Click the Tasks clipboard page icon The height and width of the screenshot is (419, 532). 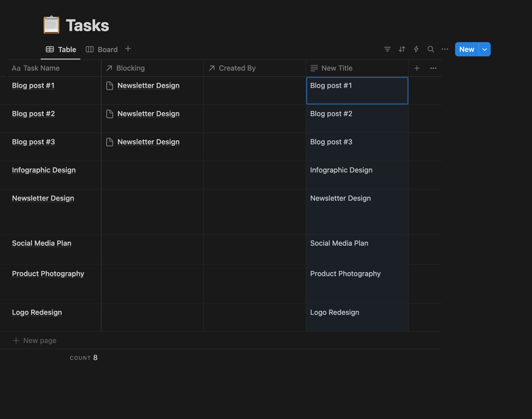click(51, 25)
